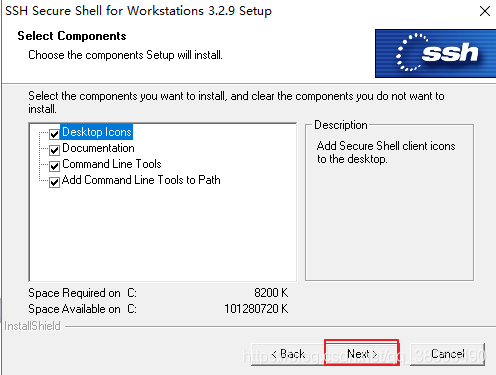Click the Select Components heading
This screenshot has width=496, height=375.
click(x=72, y=36)
